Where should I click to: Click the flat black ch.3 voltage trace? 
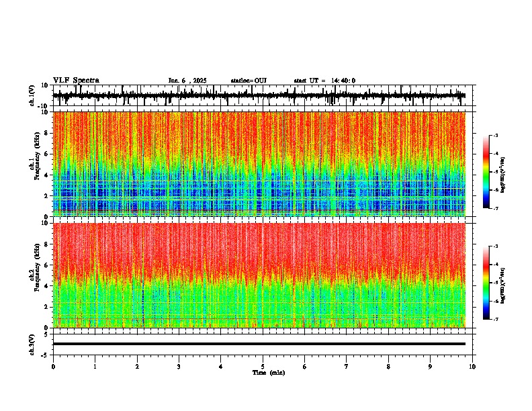pos(259,344)
